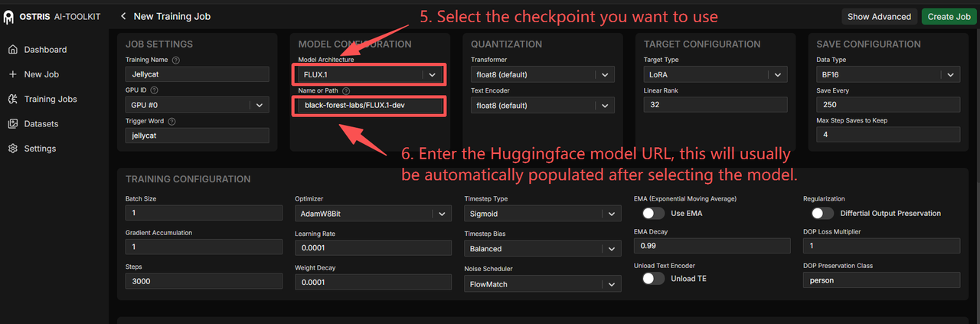Open the Timestep Bias Balanced dropdown

(543, 249)
